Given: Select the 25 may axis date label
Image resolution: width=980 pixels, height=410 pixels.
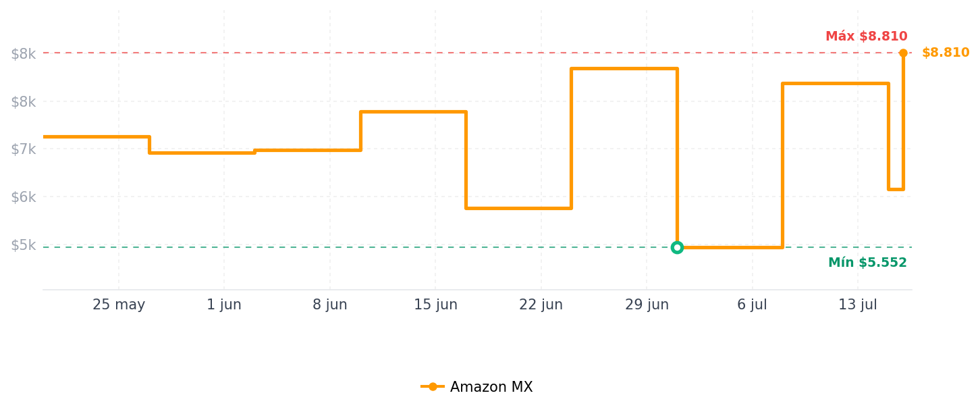Looking at the screenshot, I should pyautogui.click(x=119, y=305).
